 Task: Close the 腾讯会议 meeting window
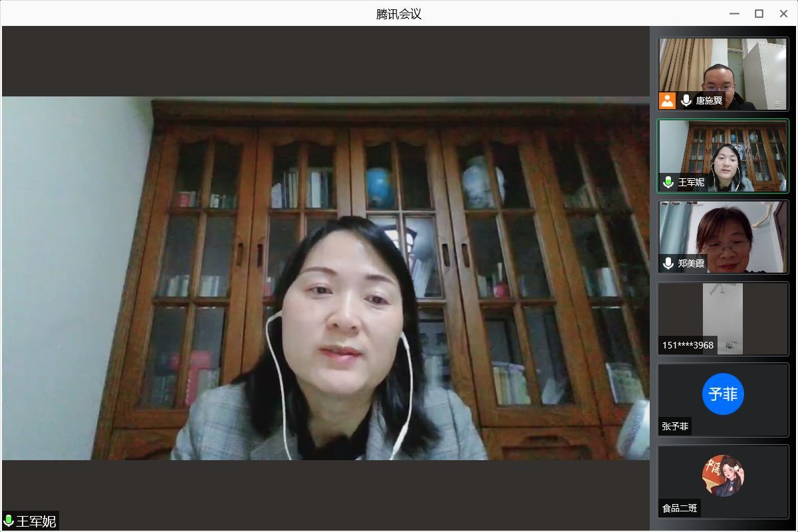783,13
